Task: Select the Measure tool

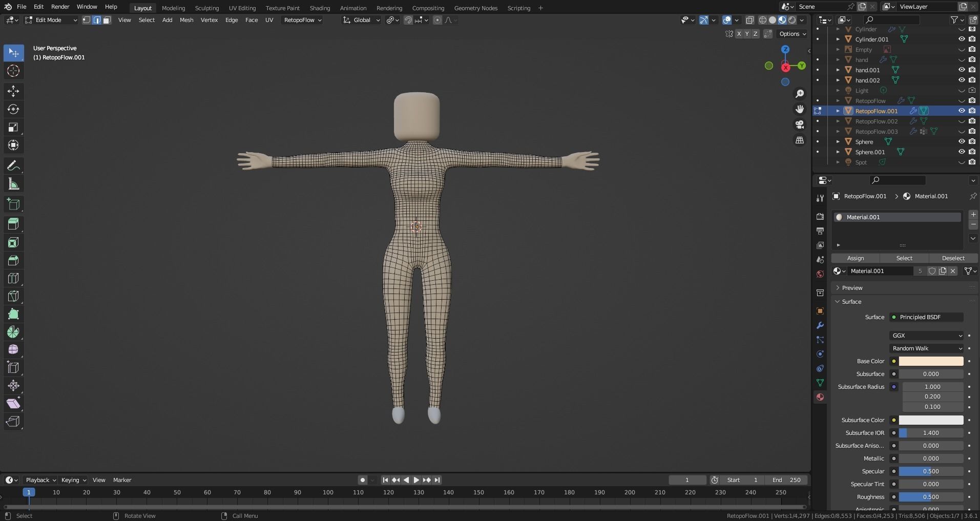Action: click(x=13, y=184)
